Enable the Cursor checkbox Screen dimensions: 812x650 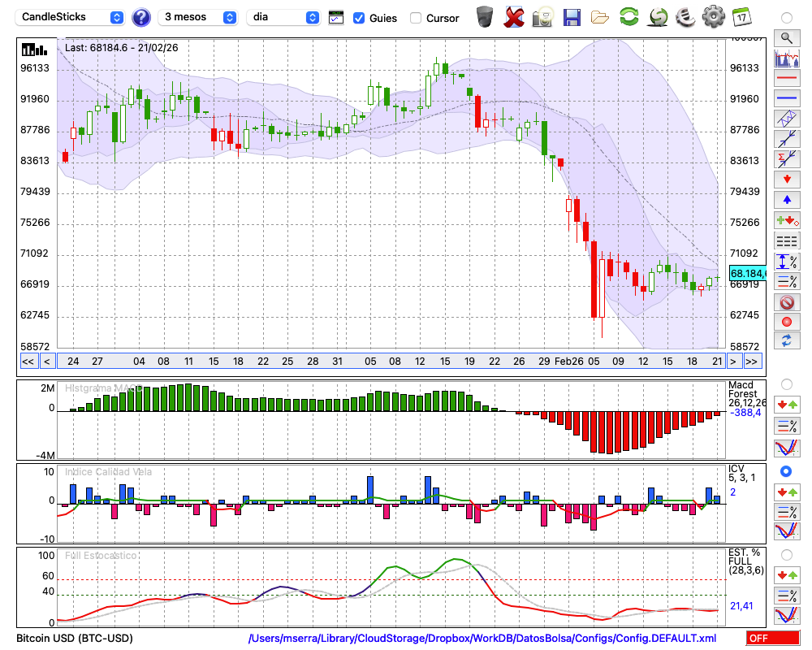(x=415, y=18)
